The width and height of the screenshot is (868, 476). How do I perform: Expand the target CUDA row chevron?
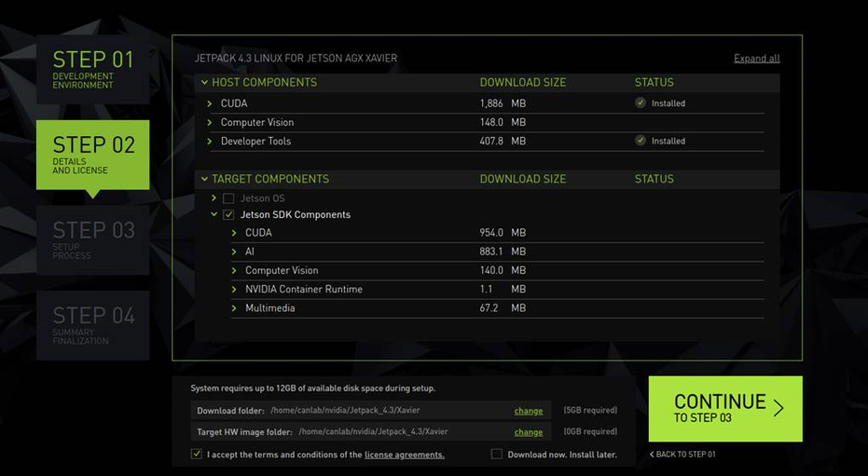pos(234,233)
